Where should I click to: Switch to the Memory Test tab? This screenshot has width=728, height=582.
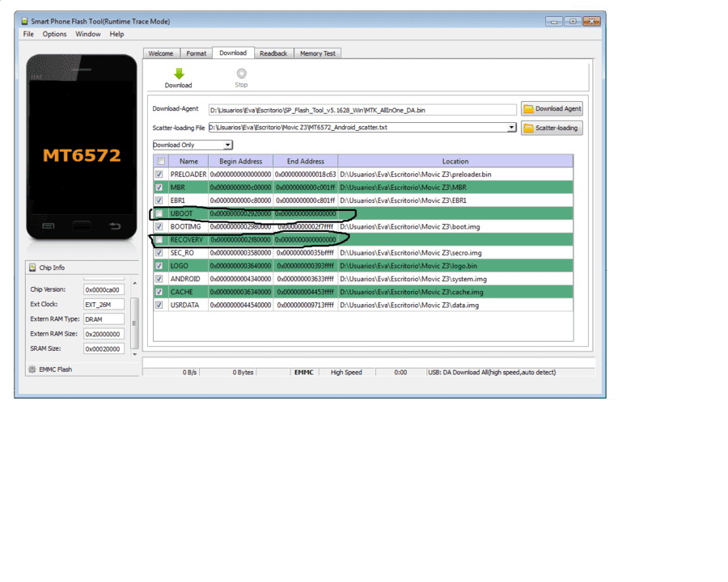click(318, 53)
